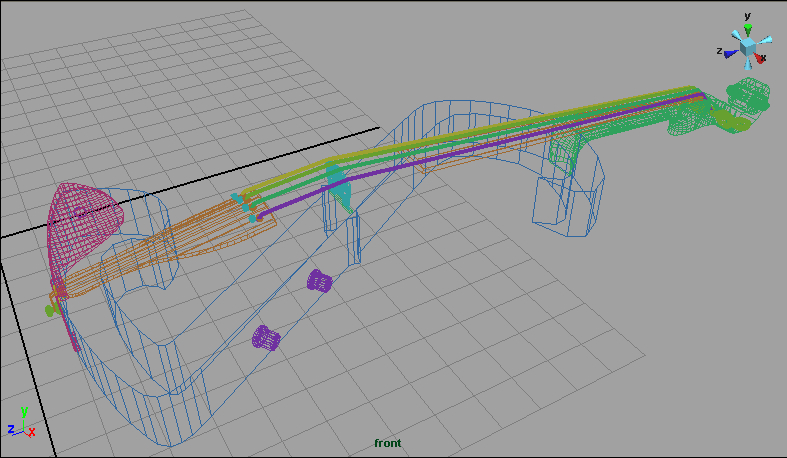Screen dimensions: 787x458
Task: Click the bottom light-blue cone of view compass
Action: (747, 65)
